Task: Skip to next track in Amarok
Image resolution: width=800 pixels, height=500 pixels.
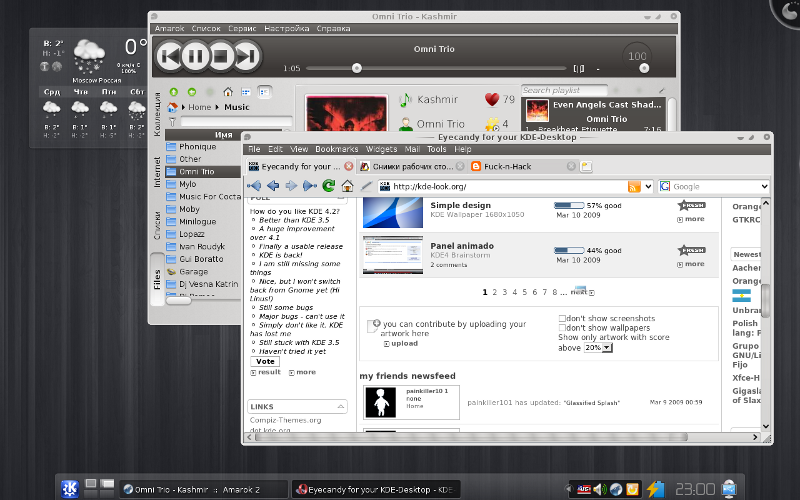Action: pyautogui.click(x=247, y=56)
